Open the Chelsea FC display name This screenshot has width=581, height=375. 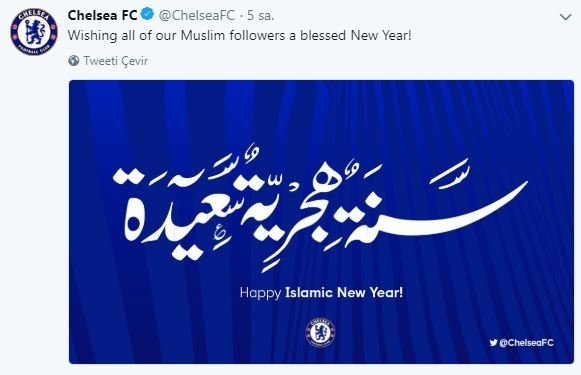click(x=102, y=15)
